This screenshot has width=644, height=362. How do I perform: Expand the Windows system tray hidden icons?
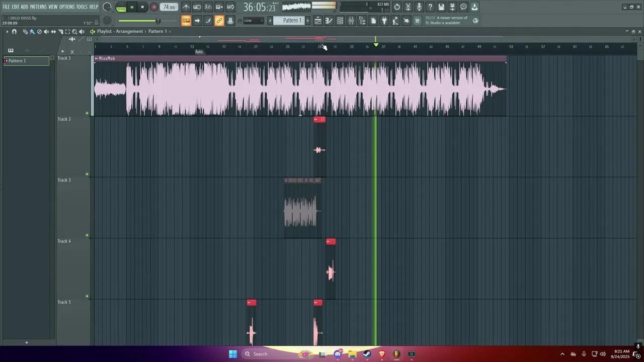pyautogui.click(x=562, y=354)
